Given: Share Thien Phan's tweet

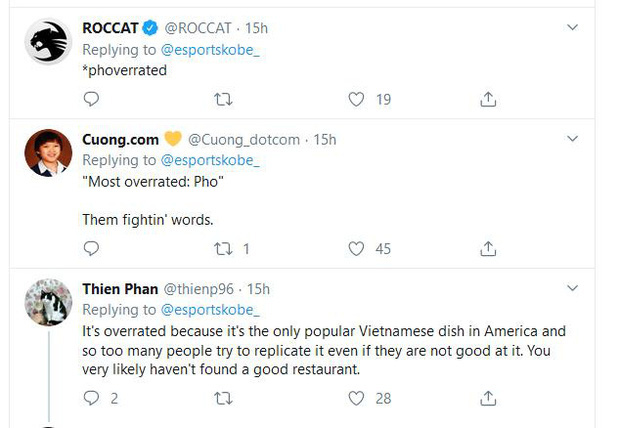Looking at the screenshot, I should tap(488, 398).
